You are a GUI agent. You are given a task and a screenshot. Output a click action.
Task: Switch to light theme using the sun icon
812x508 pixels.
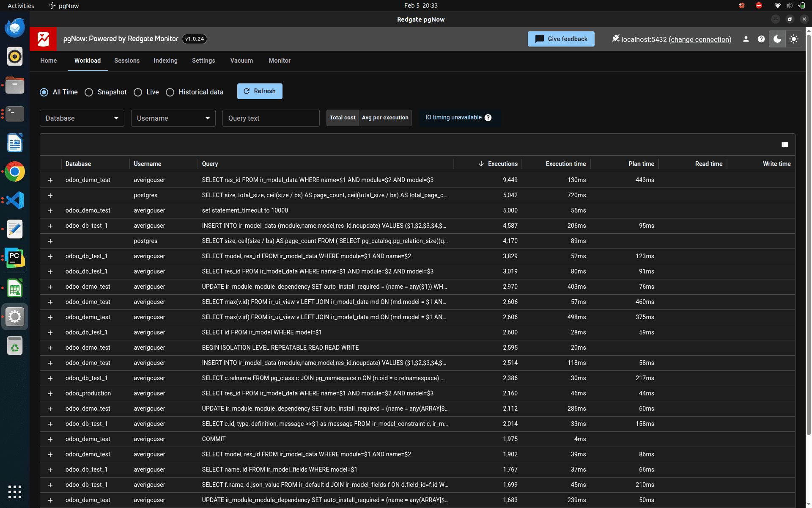pyautogui.click(x=793, y=39)
